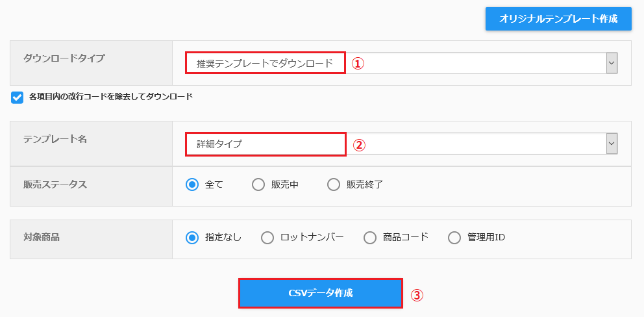This screenshot has width=644, height=317.
Task: Select the 商品コード radio button
Action: 370,238
